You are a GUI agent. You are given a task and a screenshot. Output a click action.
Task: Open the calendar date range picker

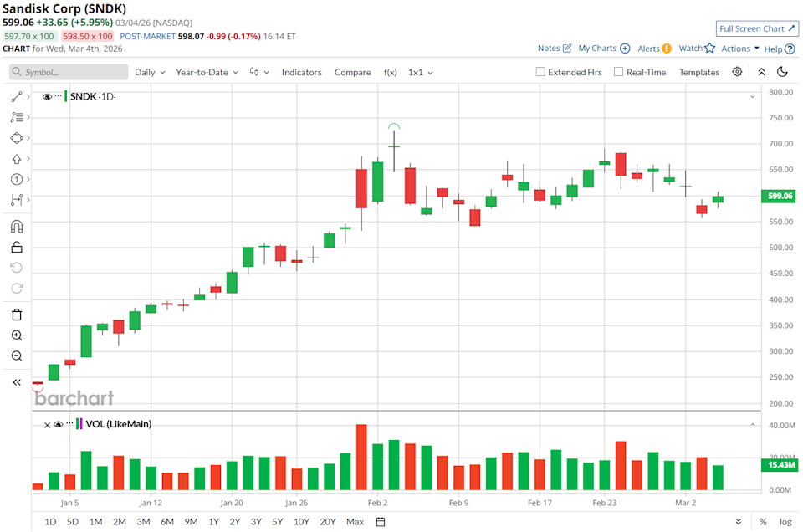(x=381, y=522)
